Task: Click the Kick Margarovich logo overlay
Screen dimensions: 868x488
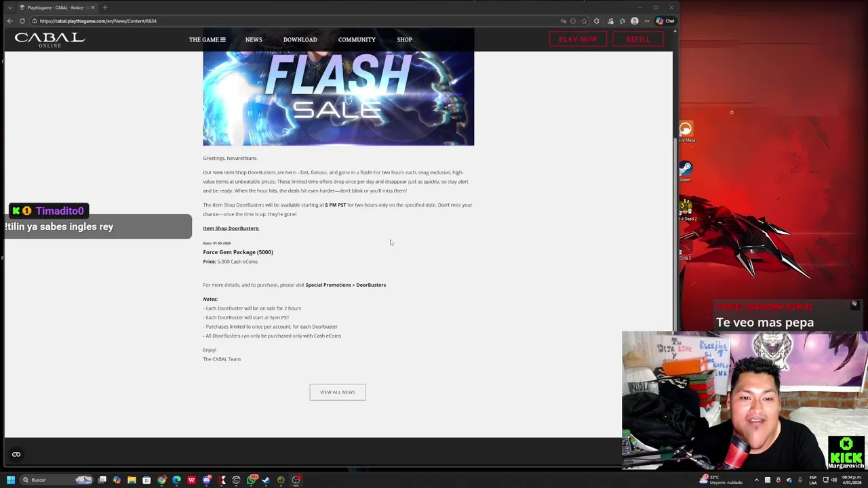Action: coord(846,452)
